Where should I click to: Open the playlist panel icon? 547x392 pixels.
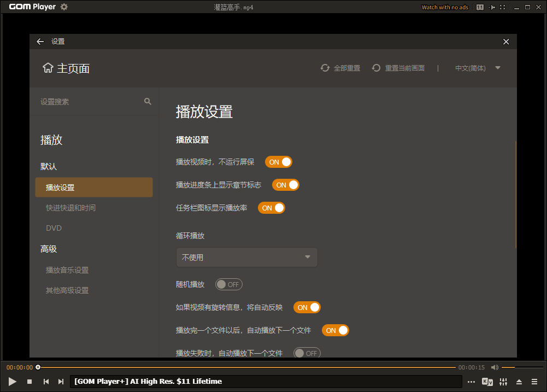click(534, 382)
